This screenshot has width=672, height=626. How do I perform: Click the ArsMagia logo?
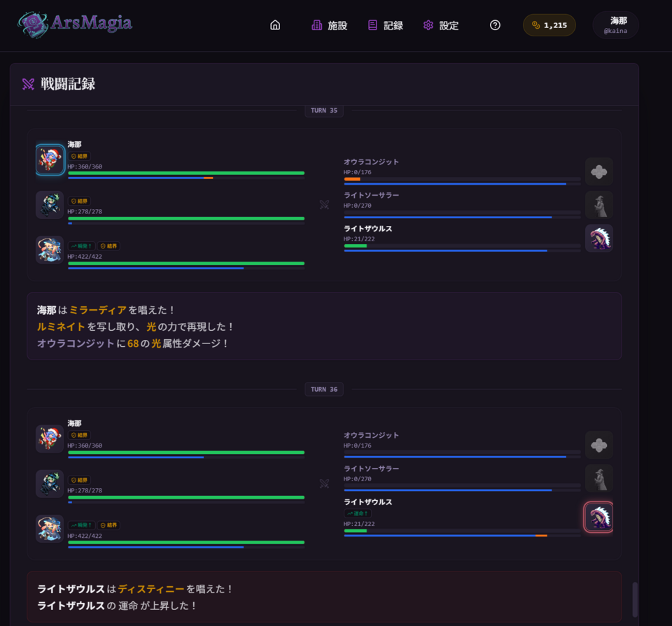tap(75, 24)
